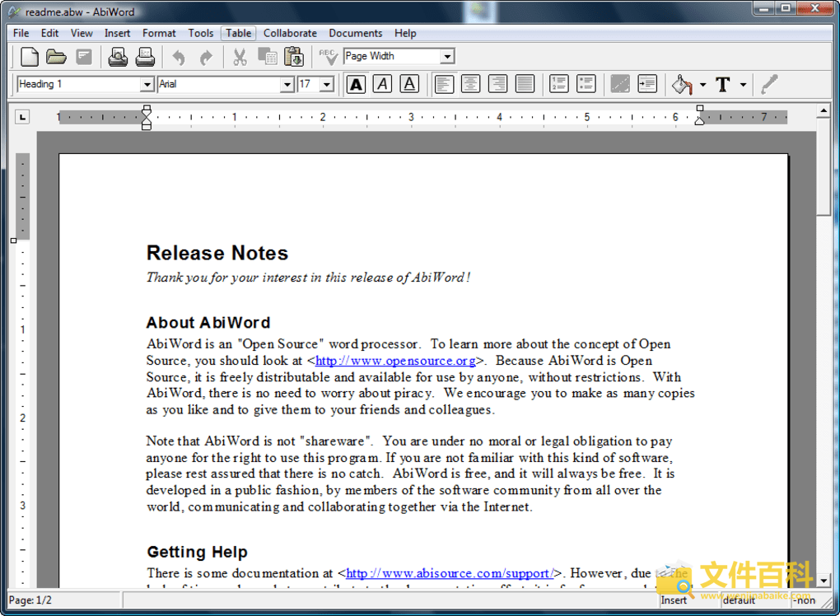Justify text alignment
840x616 pixels.
(525, 84)
